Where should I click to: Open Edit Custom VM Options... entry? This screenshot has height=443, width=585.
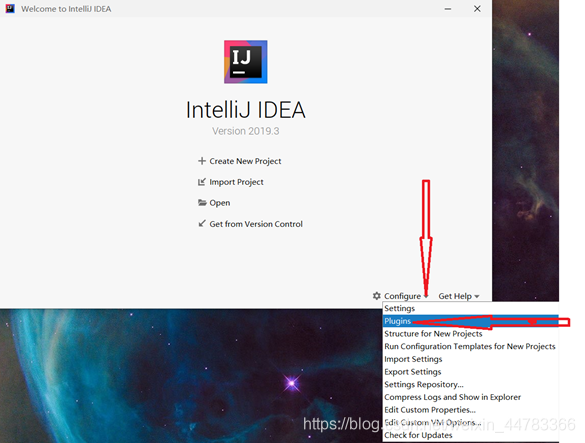coord(471,422)
